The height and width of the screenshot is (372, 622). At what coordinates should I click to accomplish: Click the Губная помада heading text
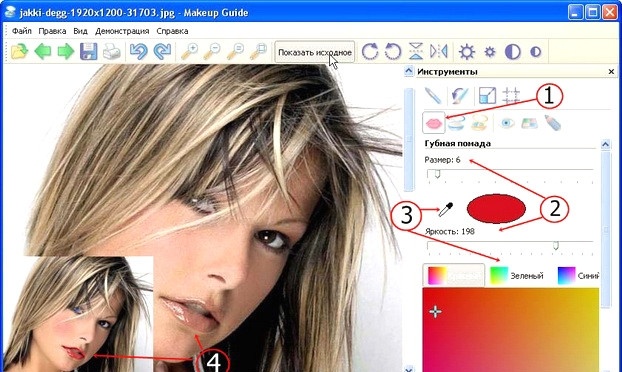coord(457,143)
